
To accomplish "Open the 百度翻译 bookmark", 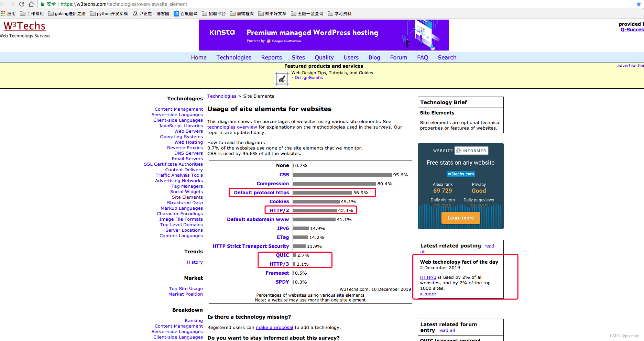I will pyautogui.click(x=186, y=14).
